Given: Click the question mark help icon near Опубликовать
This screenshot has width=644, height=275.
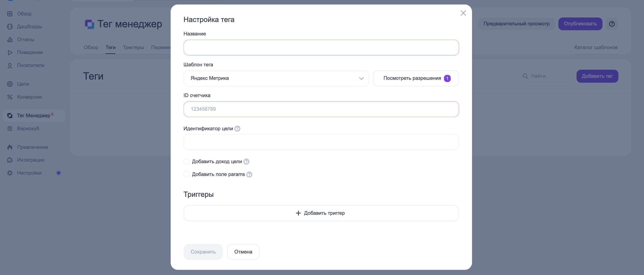Looking at the screenshot, I should pos(611,24).
